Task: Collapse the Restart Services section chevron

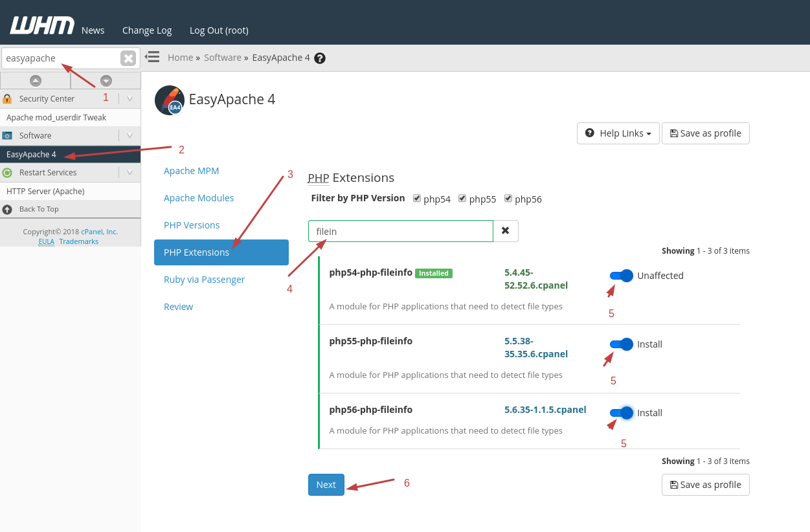Action: (x=129, y=172)
